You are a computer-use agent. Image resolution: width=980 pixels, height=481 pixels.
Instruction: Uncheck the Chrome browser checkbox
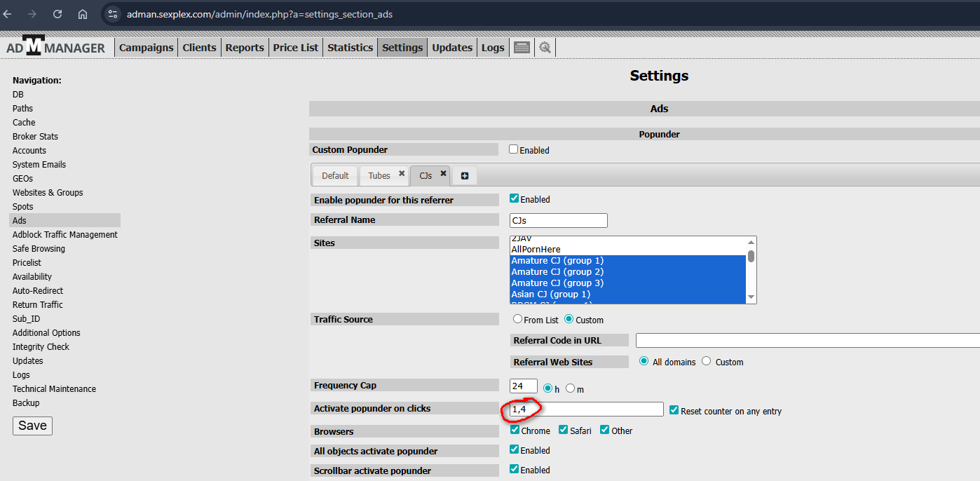click(x=515, y=430)
